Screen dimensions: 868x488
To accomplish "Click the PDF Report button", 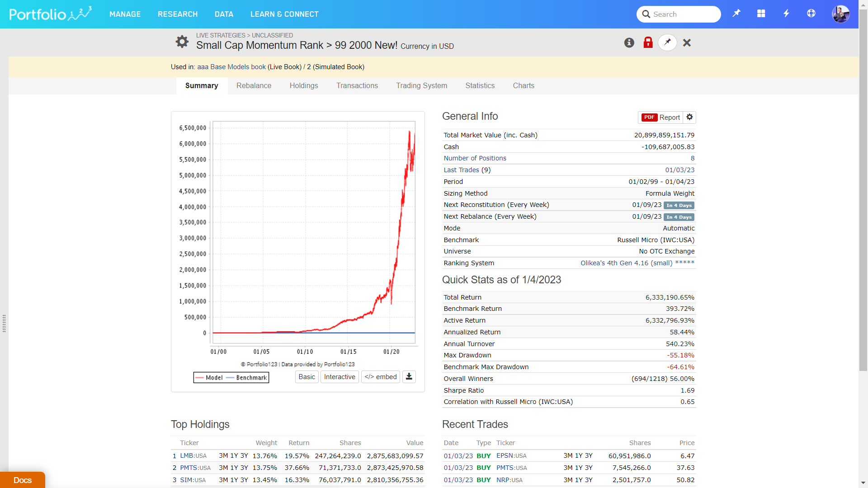I will click(660, 117).
